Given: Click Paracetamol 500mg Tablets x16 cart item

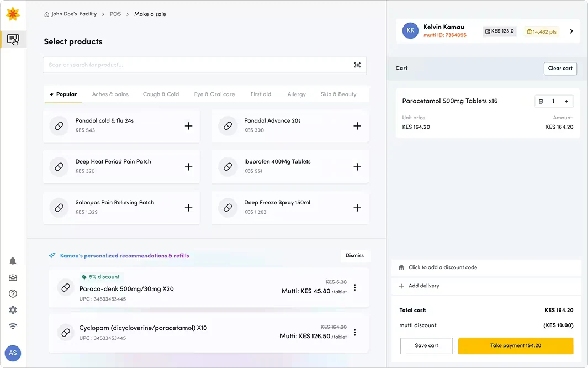Looking at the screenshot, I should tap(449, 101).
